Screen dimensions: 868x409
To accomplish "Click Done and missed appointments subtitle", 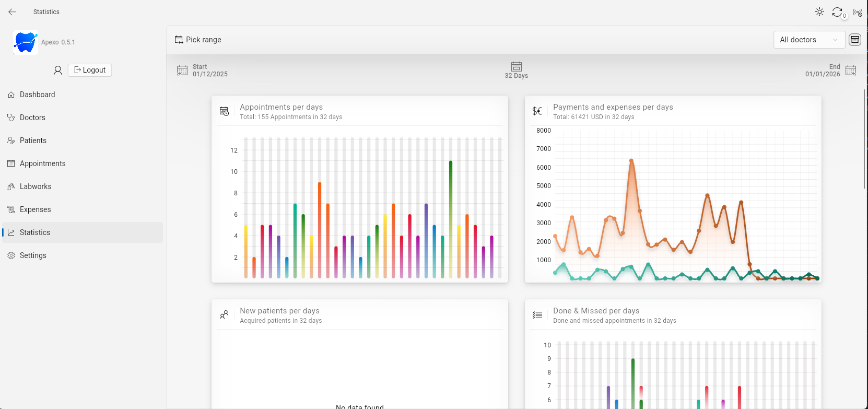I will coord(615,321).
